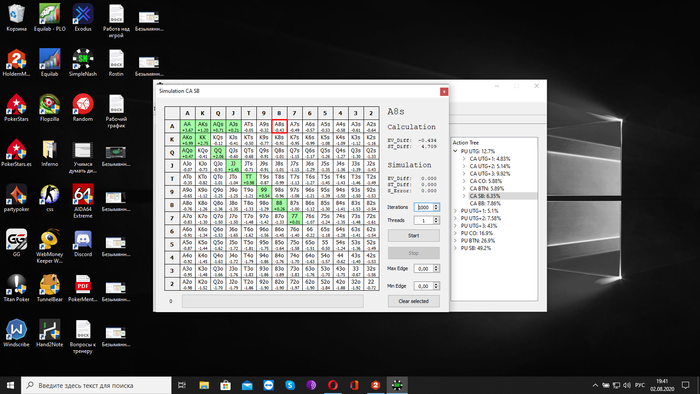Collapse the PU UTG: 12.7% tree node
The height and width of the screenshot is (394, 700).
click(x=455, y=151)
